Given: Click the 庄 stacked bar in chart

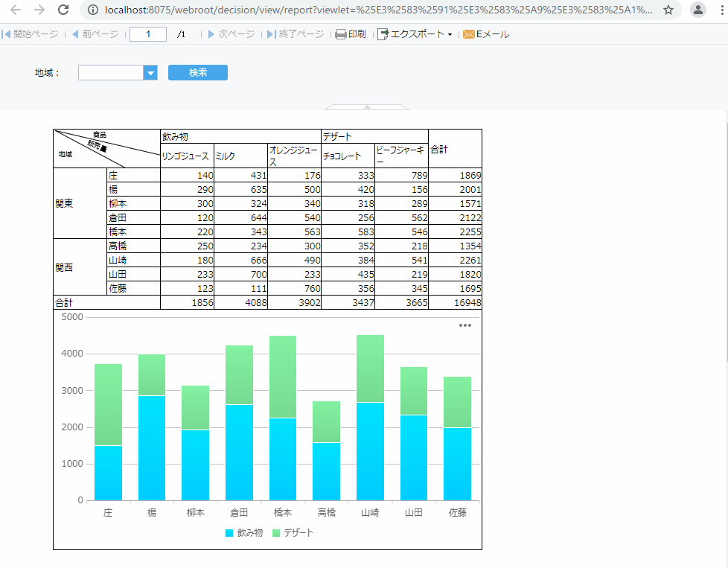Looking at the screenshot, I should click(x=108, y=432).
